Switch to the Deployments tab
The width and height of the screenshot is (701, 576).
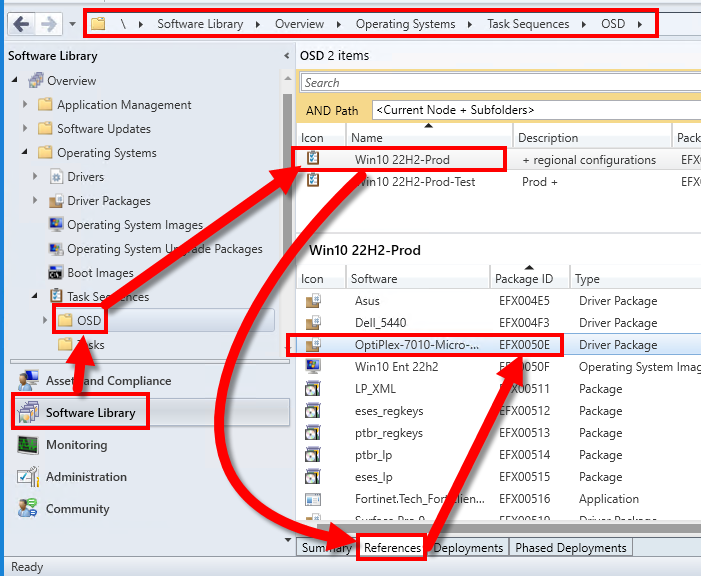[468, 547]
